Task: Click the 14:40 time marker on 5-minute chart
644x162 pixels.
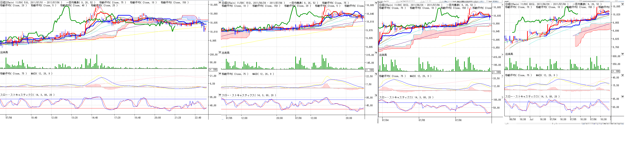Action: 95,118
